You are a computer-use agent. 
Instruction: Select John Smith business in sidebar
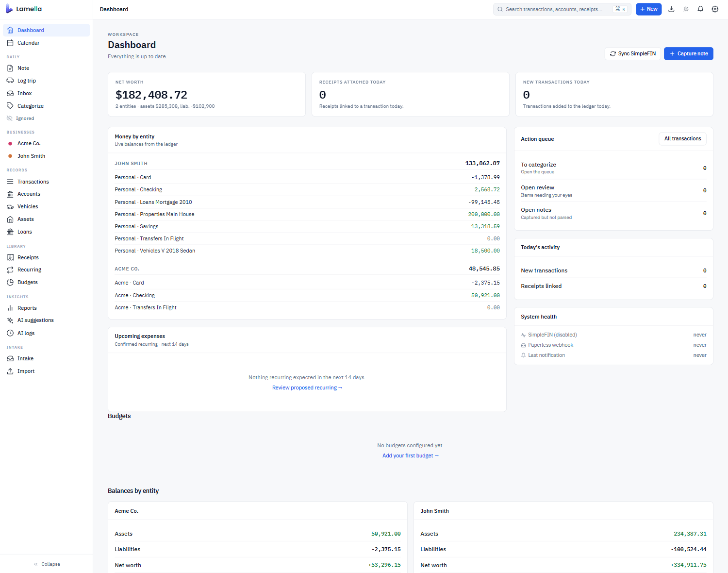pyautogui.click(x=47, y=156)
